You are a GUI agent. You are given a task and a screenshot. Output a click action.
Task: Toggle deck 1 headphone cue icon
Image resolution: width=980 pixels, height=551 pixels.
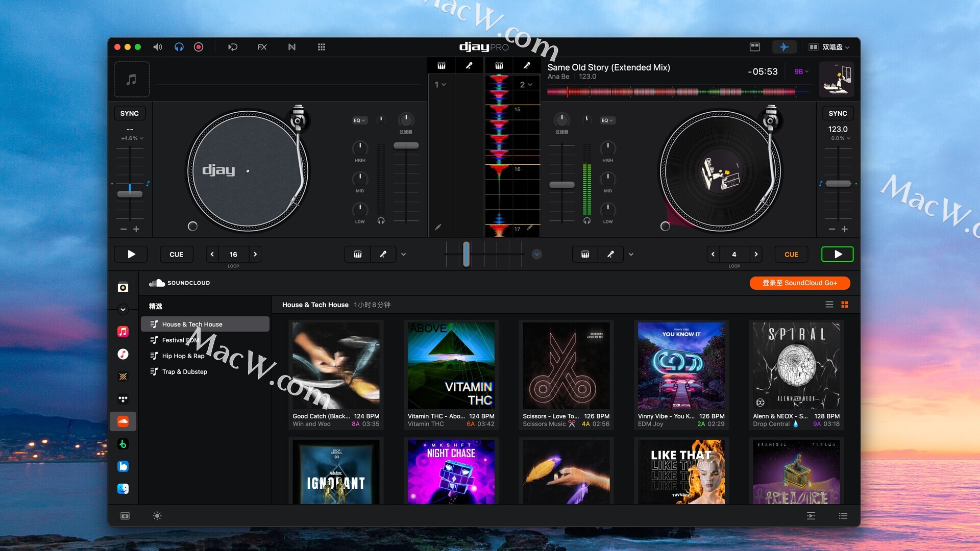point(381,221)
